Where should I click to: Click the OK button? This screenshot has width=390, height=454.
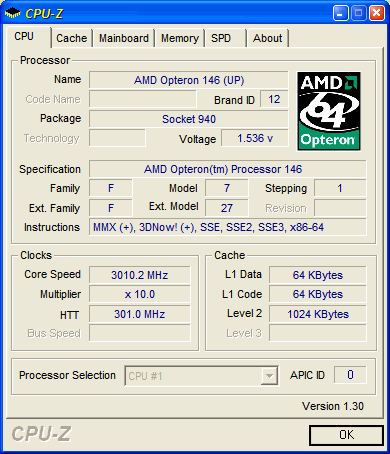click(x=346, y=435)
